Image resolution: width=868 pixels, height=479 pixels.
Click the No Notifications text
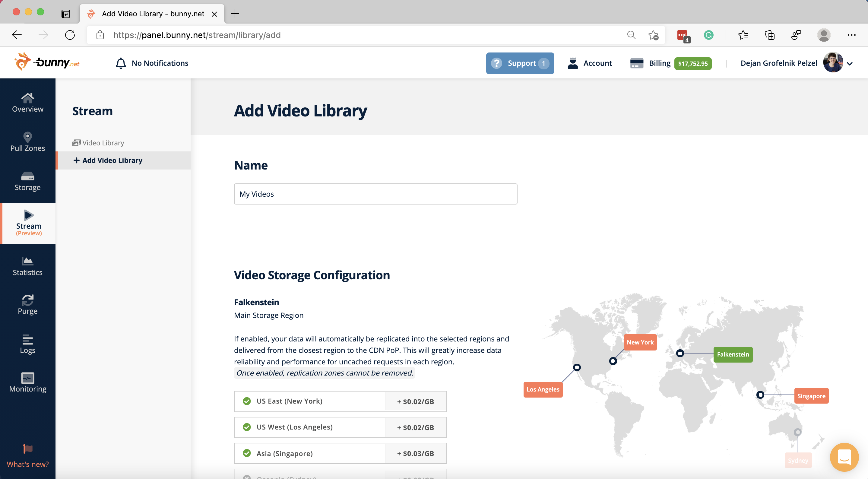tap(160, 63)
